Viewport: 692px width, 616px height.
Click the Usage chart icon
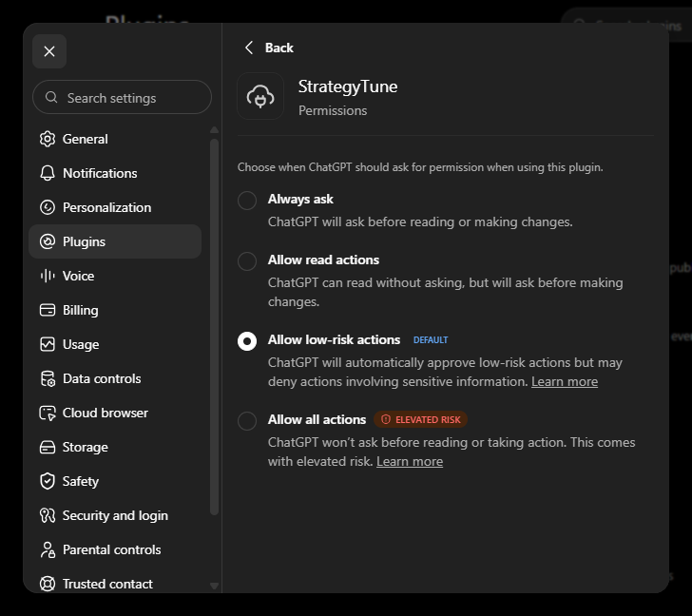(48, 344)
